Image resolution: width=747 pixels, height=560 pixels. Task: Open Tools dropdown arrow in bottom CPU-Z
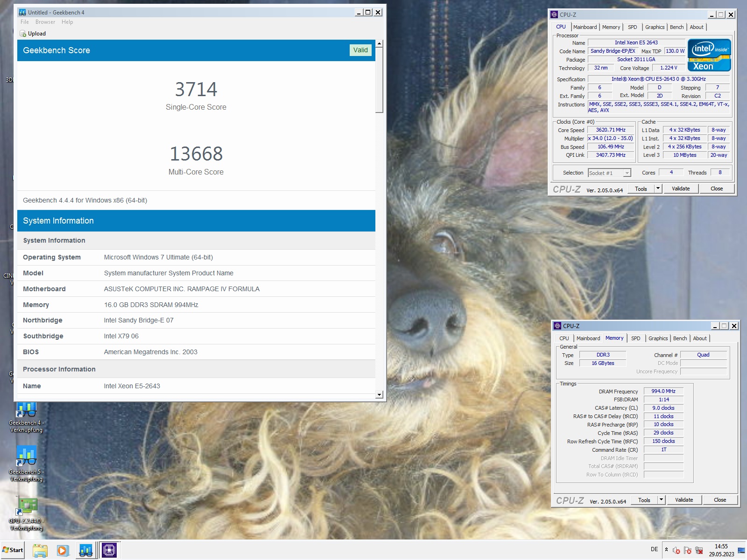[x=661, y=500]
